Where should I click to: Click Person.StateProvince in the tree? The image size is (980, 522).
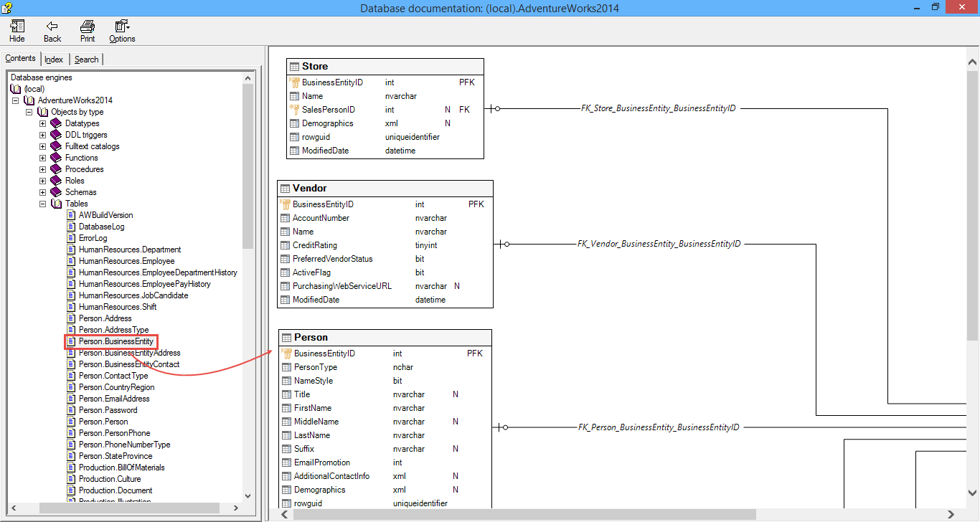pyautogui.click(x=116, y=456)
